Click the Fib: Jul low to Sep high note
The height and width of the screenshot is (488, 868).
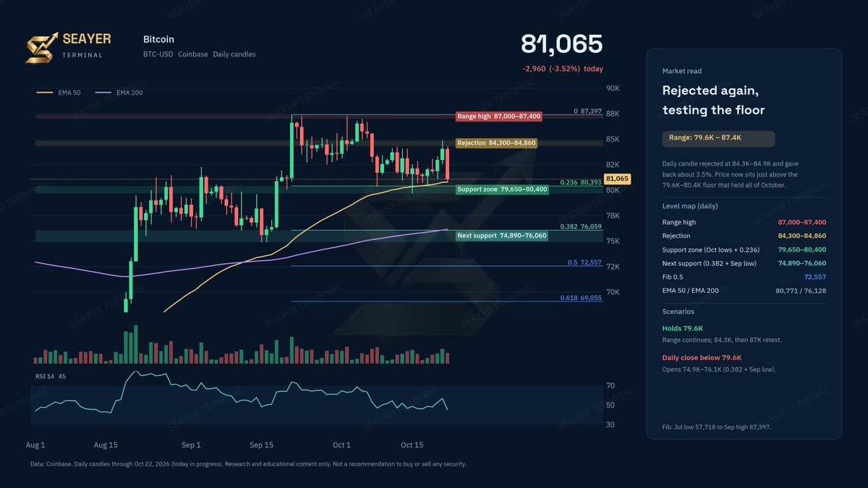pyautogui.click(x=717, y=427)
